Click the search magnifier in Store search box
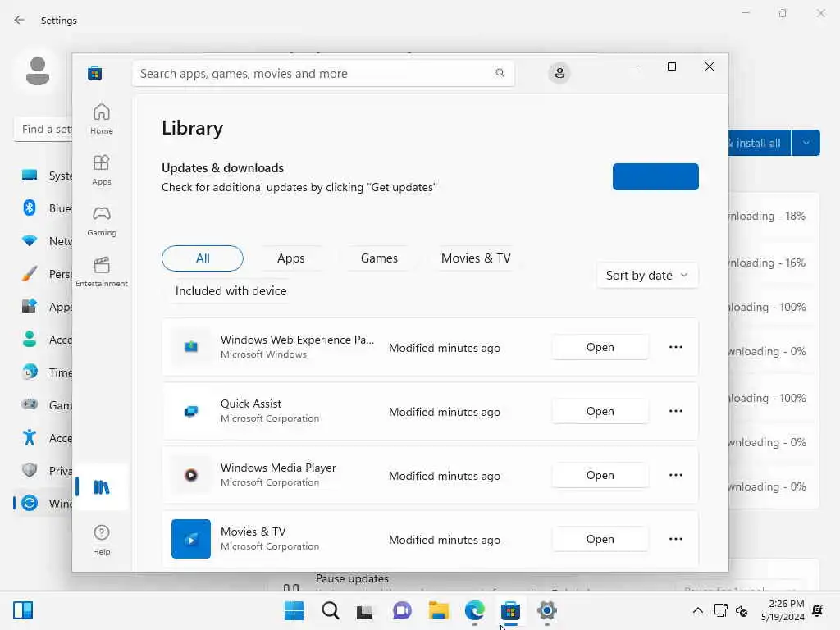 (500, 73)
